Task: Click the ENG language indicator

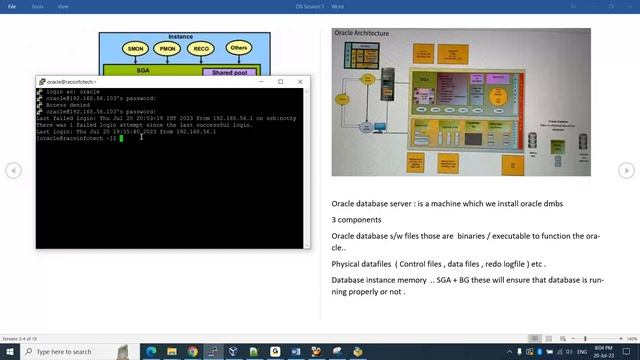Action: [582, 352]
